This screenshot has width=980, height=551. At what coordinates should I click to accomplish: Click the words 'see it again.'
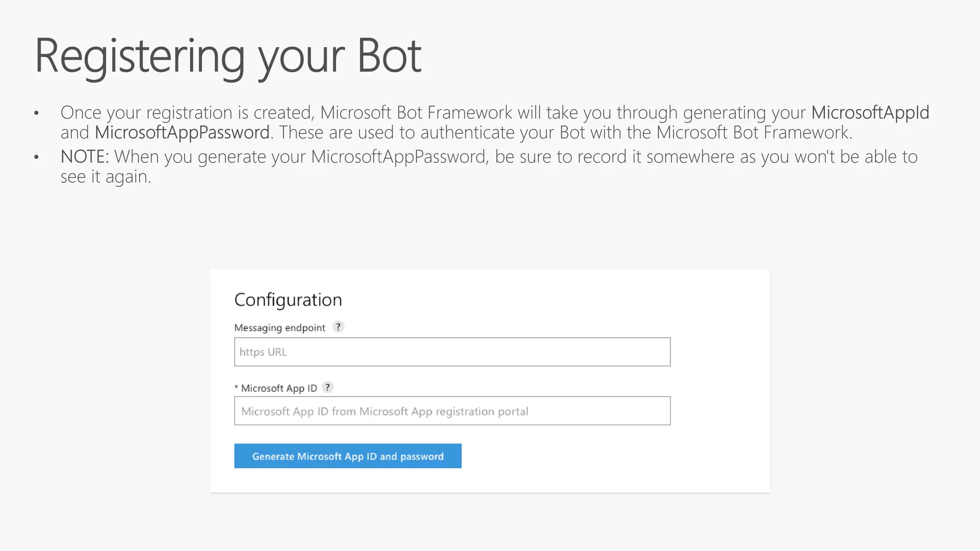(x=106, y=177)
